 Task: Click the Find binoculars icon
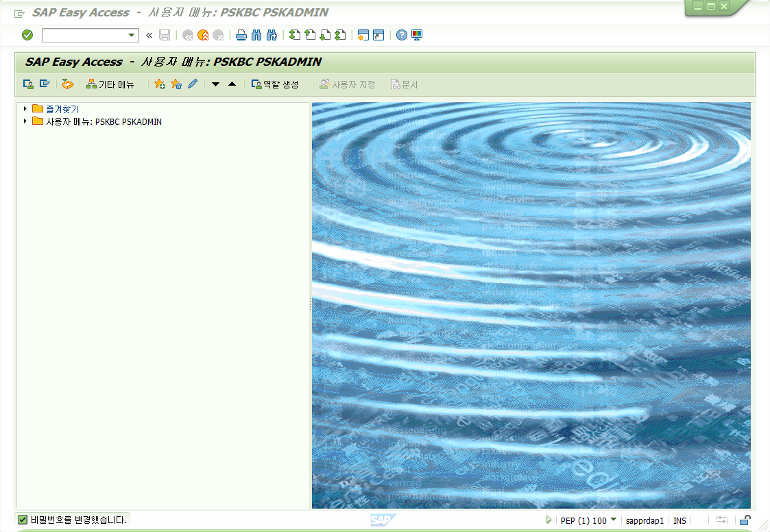(x=257, y=35)
